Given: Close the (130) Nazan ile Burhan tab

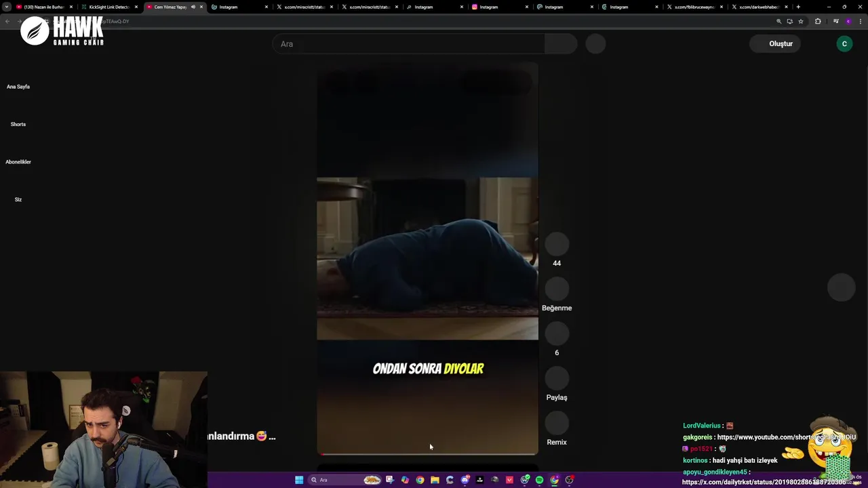Looking at the screenshot, I should [x=71, y=7].
